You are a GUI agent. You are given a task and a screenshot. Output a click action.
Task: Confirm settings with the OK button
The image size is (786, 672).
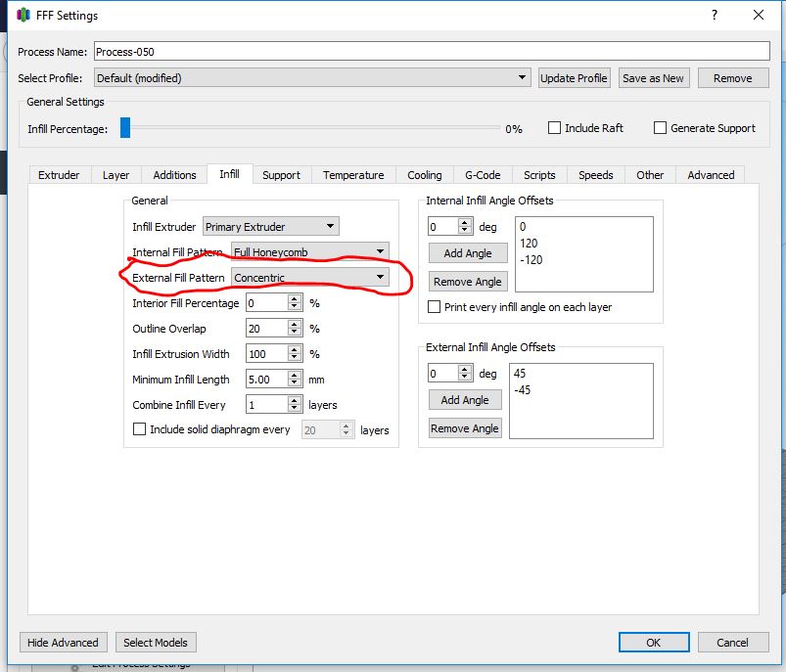654,643
